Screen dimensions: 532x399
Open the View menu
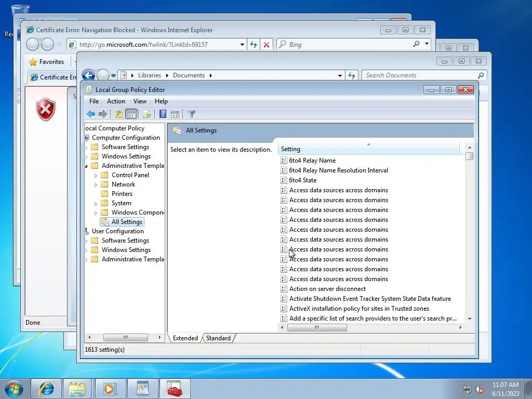coord(140,101)
